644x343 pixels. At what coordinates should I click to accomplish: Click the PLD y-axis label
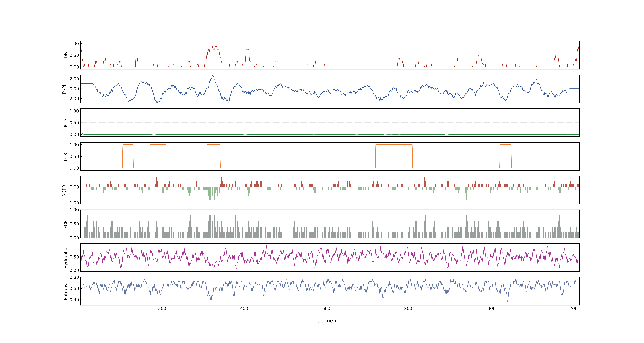66,123
